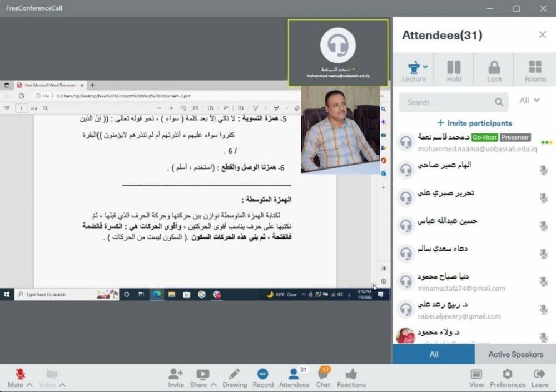The height and width of the screenshot is (392, 556).
Task: Open the Reactions thumbs-up icon
Action: click(351, 375)
